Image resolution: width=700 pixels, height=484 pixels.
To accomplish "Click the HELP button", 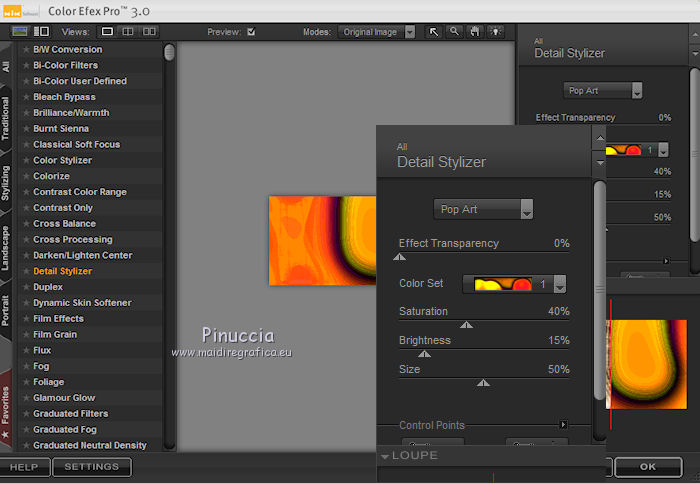I will point(25,467).
